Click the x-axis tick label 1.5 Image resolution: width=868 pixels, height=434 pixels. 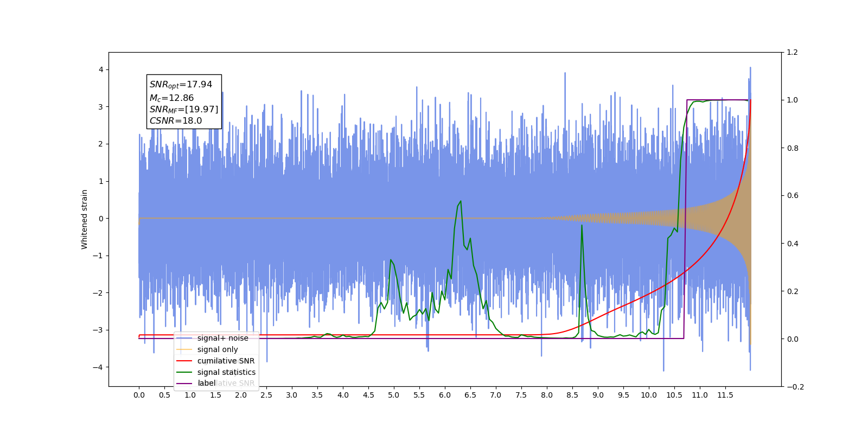tap(215, 395)
